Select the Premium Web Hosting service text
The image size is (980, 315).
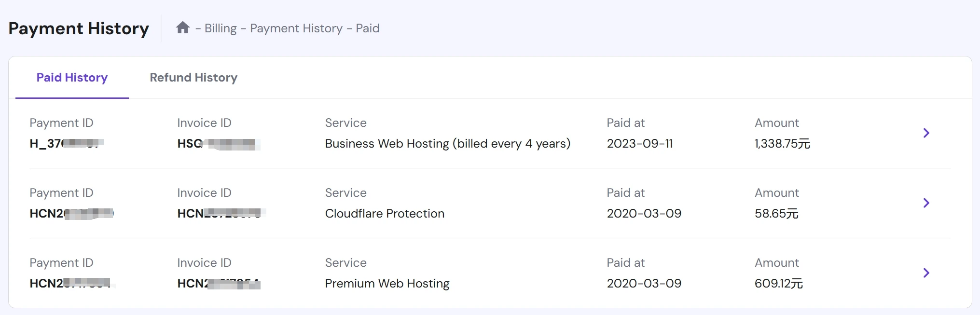tap(387, 284)
